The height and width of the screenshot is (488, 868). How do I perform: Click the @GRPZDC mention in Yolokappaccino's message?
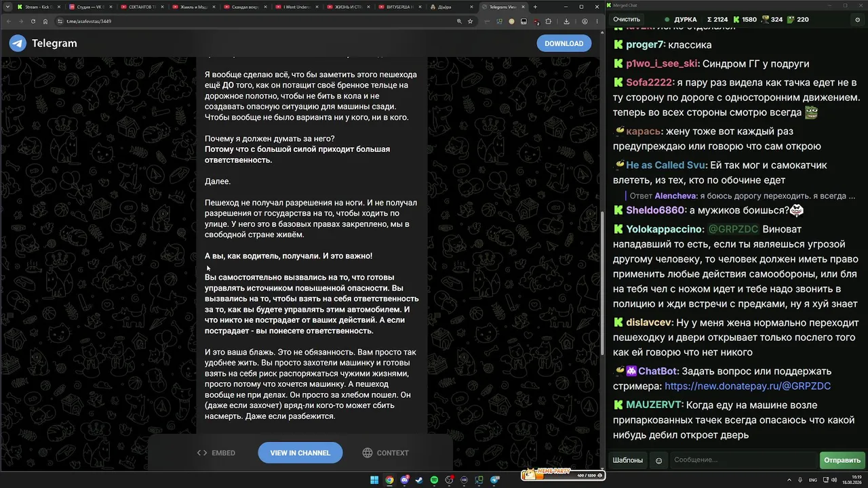click(734, 230)
